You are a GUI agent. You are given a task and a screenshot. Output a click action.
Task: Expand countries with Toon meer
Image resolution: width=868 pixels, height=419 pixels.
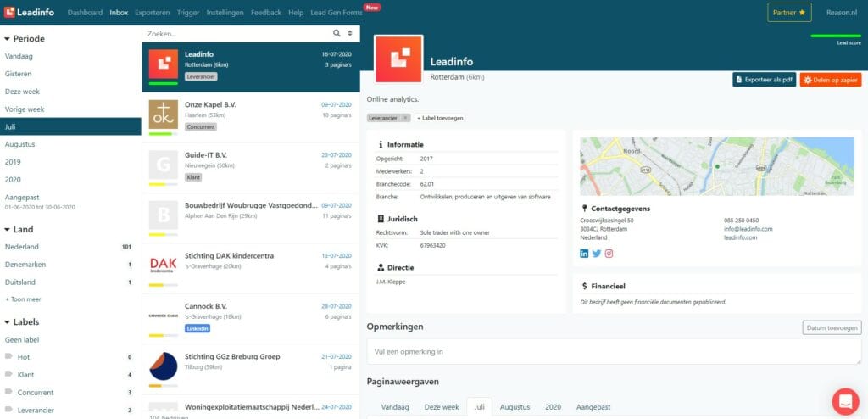[23, 299]
